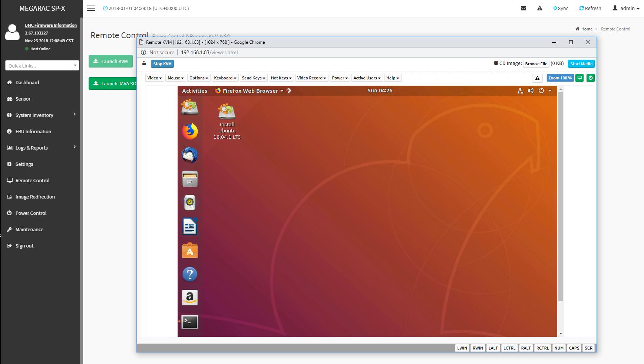Launch the Ubuntu installer from the dock
The width and height of the screenshot is (644, 364).
coord(190,107)
